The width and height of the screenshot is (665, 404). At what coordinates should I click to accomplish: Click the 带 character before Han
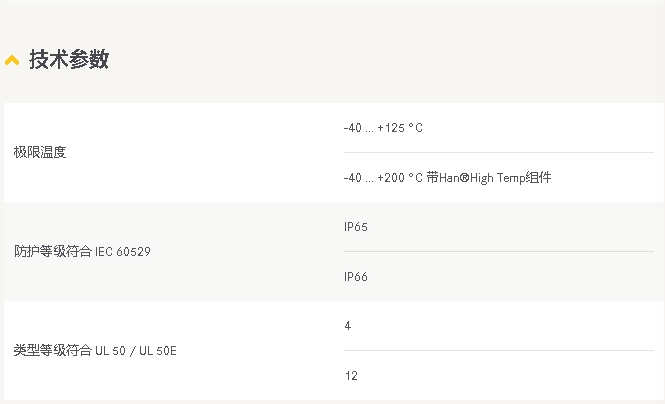(431, 178)
